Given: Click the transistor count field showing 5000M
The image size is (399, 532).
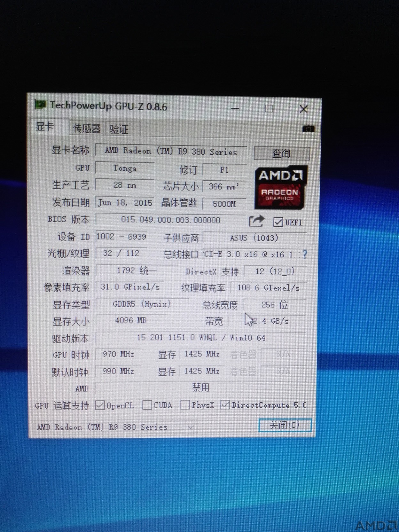Looking at the screenshot, I should click(x=224, y=204).
